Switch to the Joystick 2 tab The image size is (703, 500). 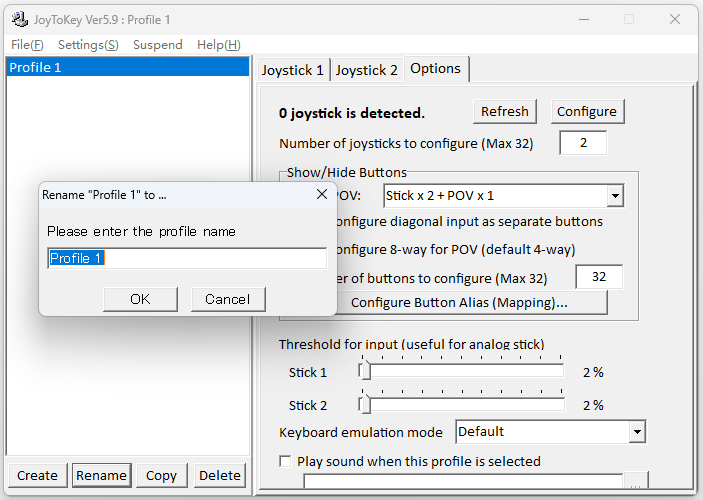click(x=366, y=70)
